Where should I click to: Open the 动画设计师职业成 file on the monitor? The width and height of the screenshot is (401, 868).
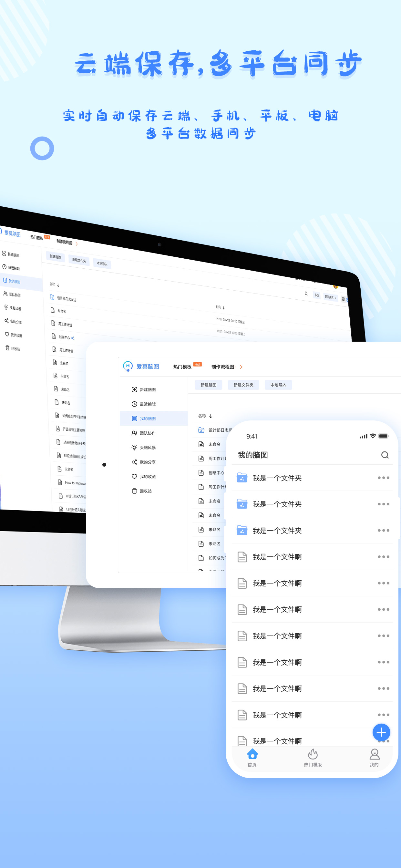pyautogui.click(x=71, y=443)
